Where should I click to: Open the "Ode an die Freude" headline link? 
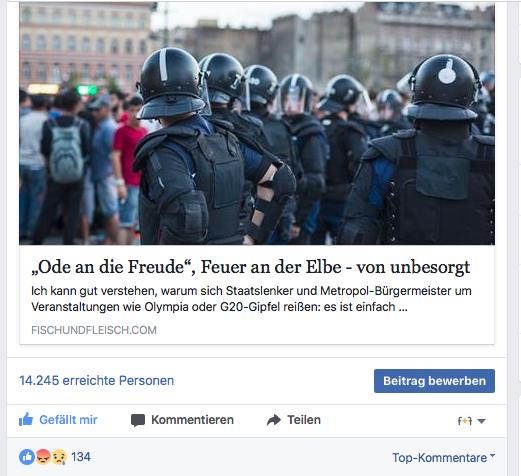tap(251, 267)
